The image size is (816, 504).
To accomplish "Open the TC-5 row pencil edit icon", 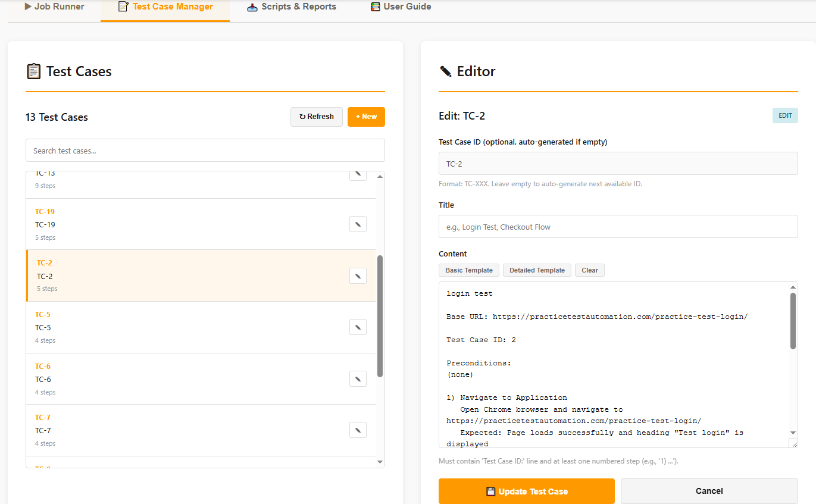I will 358,327.
